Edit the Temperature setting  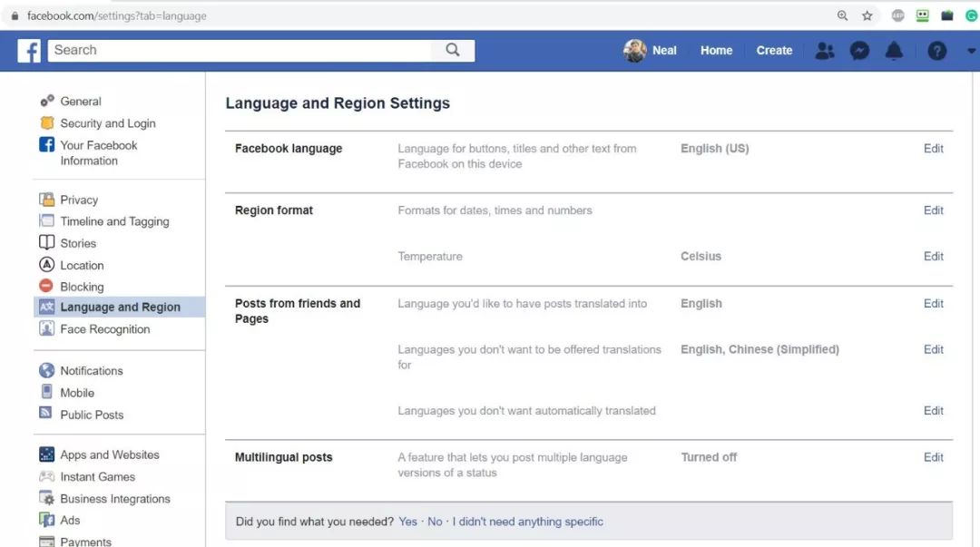[933, 257]
